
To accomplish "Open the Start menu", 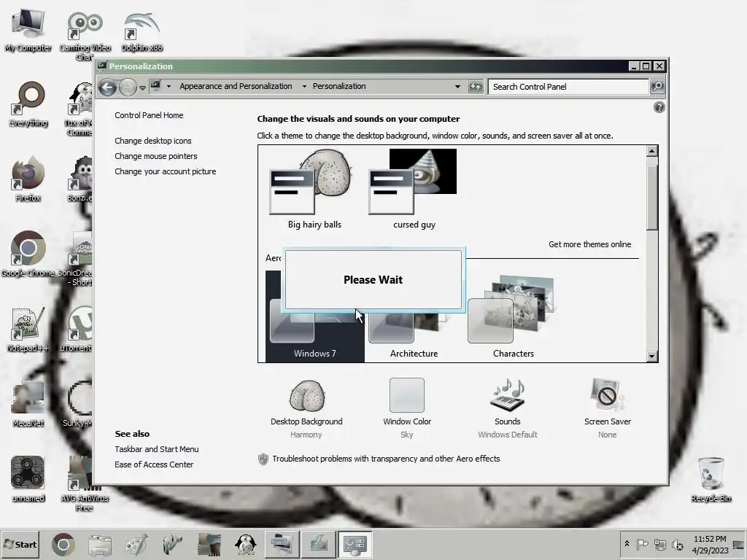I will (x=20, y=544).
